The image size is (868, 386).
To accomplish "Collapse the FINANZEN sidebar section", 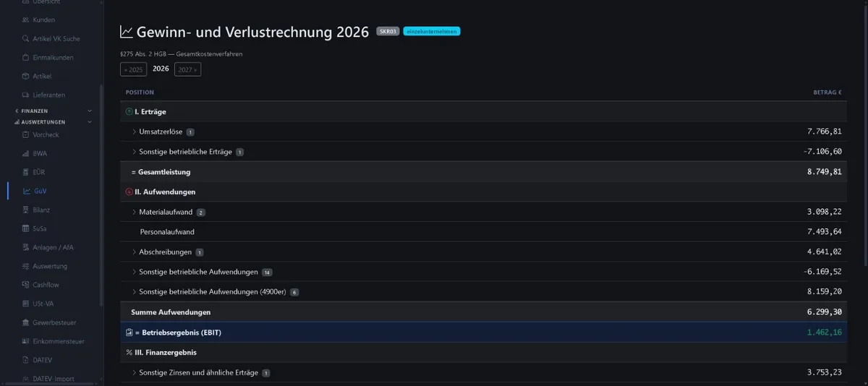I will click(90, 111).
